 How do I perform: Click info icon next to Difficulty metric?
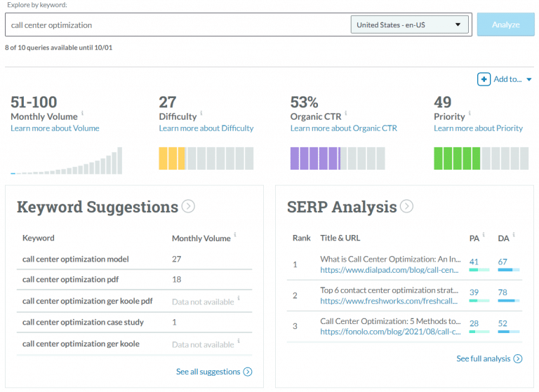pos(201,114)
